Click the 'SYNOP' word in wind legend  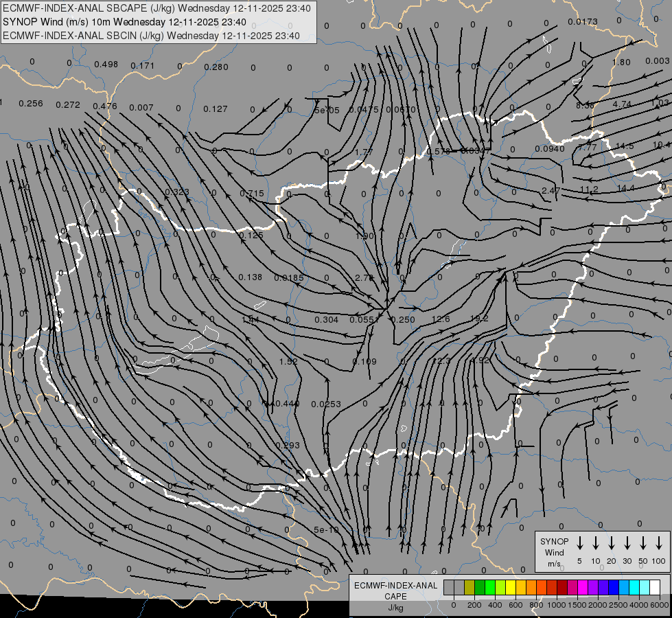554,541
